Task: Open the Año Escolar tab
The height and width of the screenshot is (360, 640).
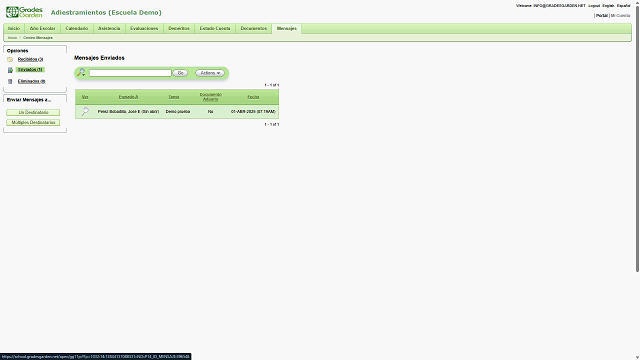Action: pyautogui.click(x=42, y=29)
